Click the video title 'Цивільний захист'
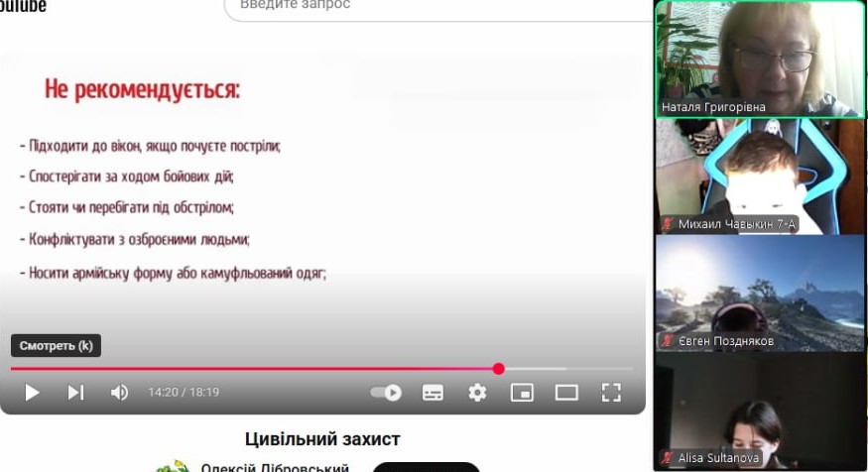 click(x=322, y=439)
